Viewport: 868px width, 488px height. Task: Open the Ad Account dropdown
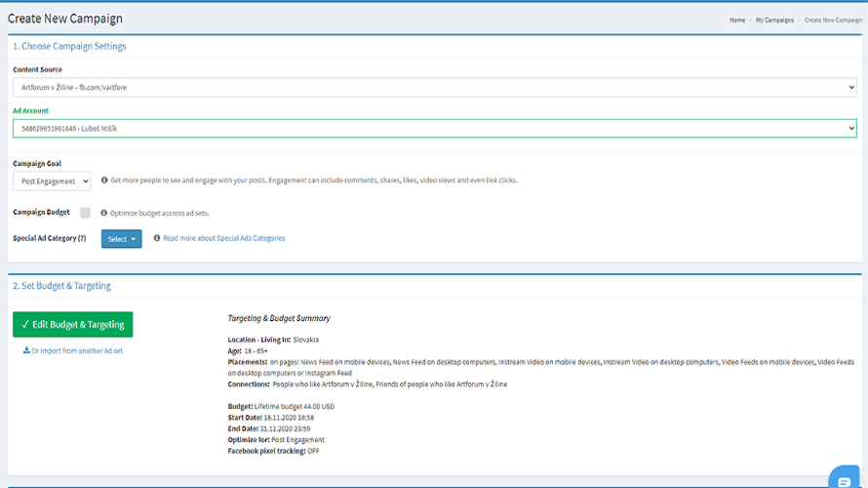[435, 129]
